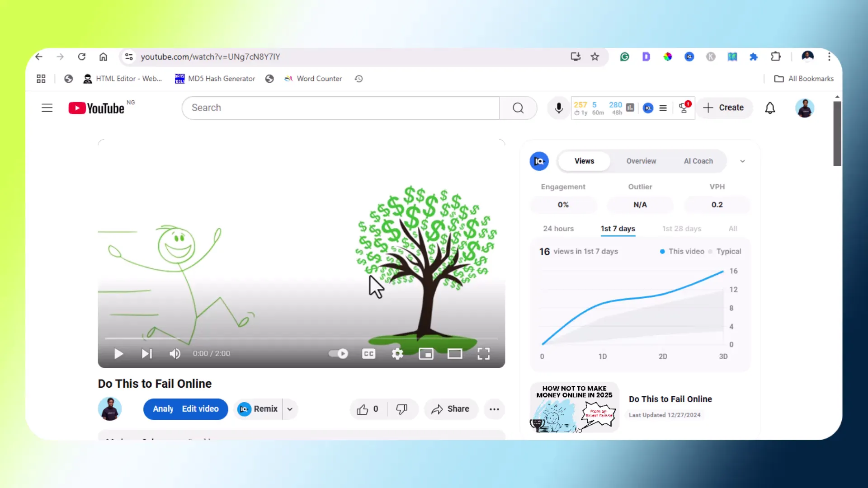The width and height of the screenshot is (868, 488).
Task: Open the vidIQ trophy notifications
Action: click(684, 108)
